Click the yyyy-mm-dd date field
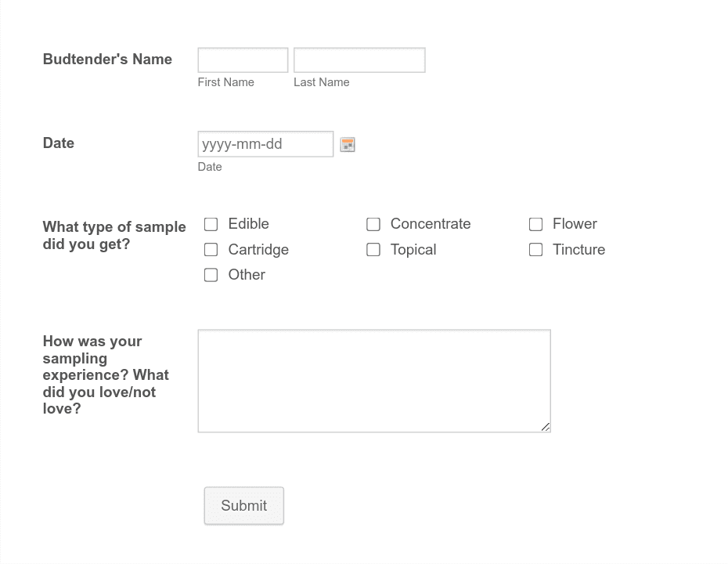Viewport: 728px width, 564px height. coord(265,144)
